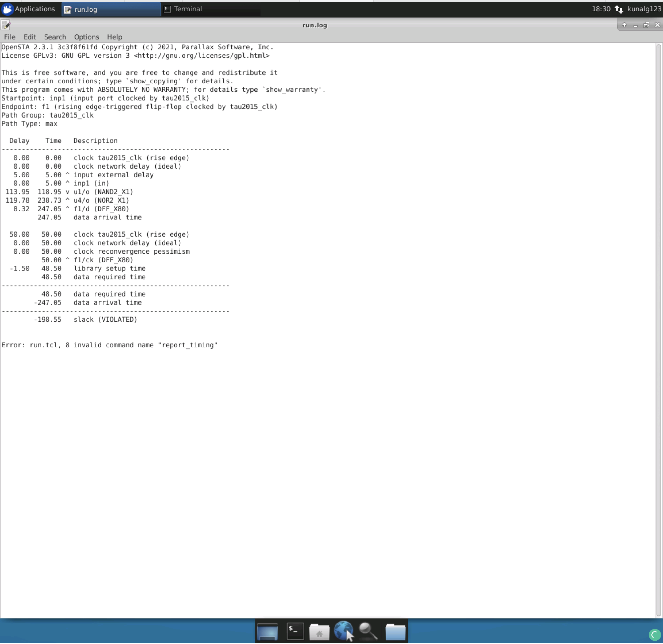Open the blue file manager folder icon
Image resolution: width=663 pixels, height=644 pixels.
[x=395, y=631]
